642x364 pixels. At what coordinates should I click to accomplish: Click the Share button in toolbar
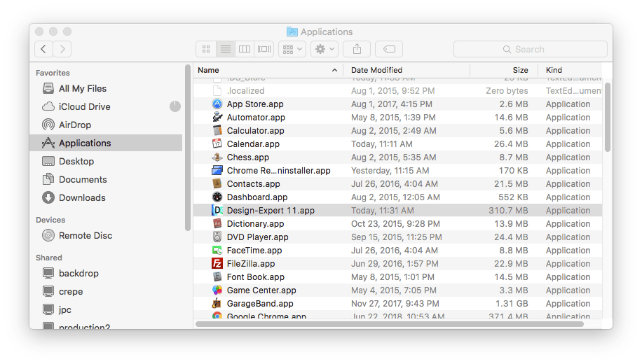coord(357,49)
